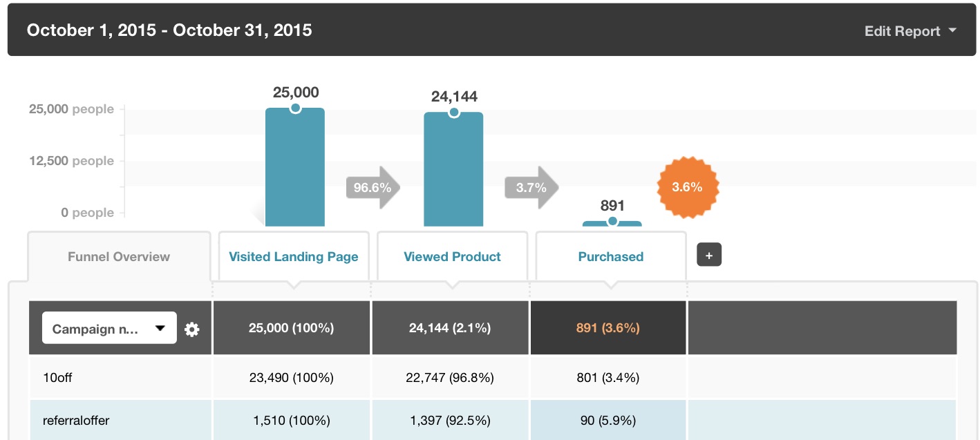The width and height of the screenshot is (980, 440).
Task: Select the 10off campaign row
Action: [493, 378]
